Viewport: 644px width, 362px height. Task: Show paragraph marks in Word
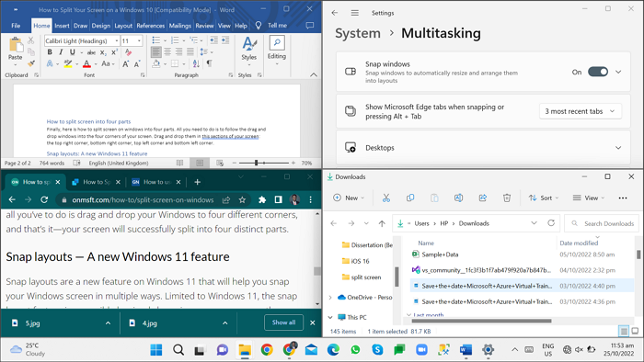210,63
